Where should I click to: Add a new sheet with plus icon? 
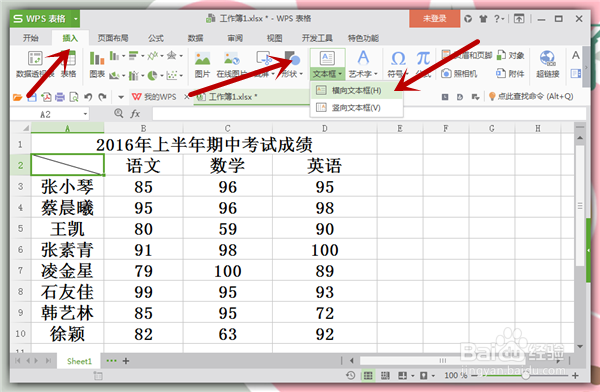point(126,361)
